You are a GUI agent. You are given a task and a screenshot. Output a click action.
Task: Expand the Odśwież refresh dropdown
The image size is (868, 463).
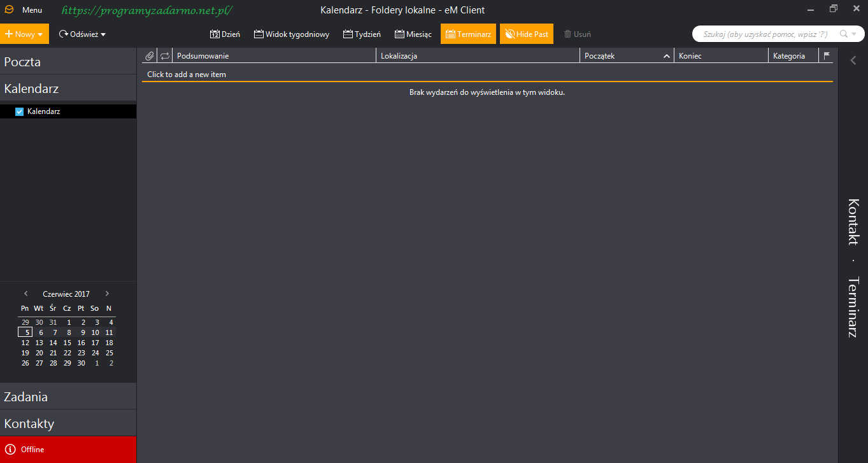pos(103,34)
